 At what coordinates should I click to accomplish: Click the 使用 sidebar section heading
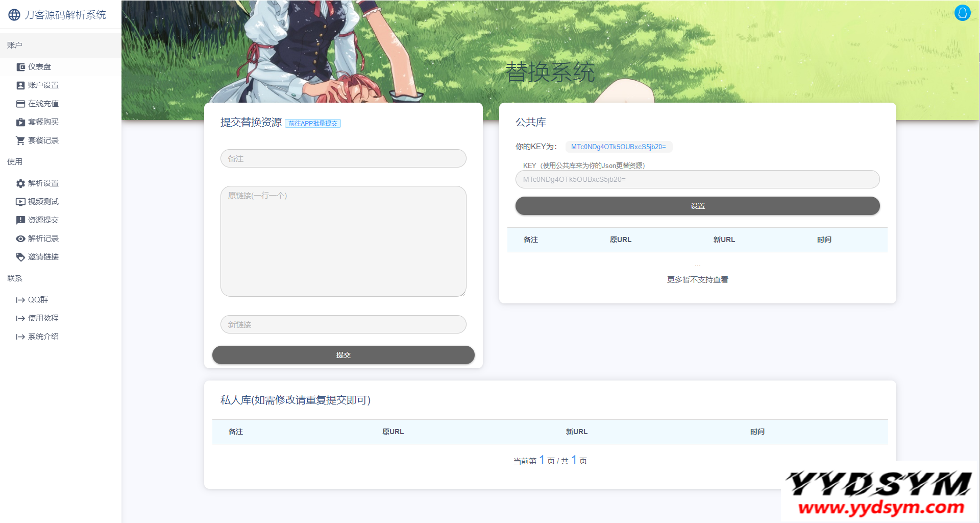15,162
